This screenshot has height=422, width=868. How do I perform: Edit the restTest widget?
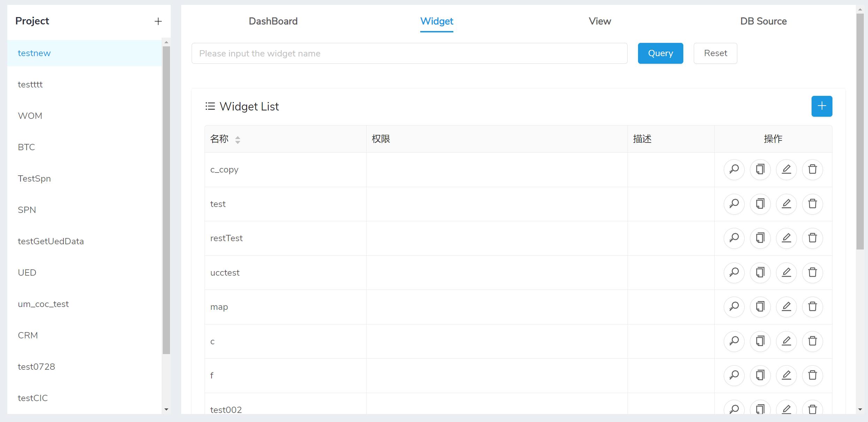click(x=786, y=238)
